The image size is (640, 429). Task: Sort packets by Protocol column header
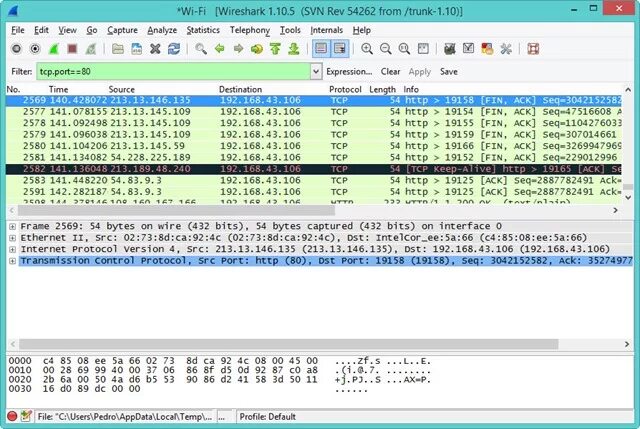[x=345, y=89]
